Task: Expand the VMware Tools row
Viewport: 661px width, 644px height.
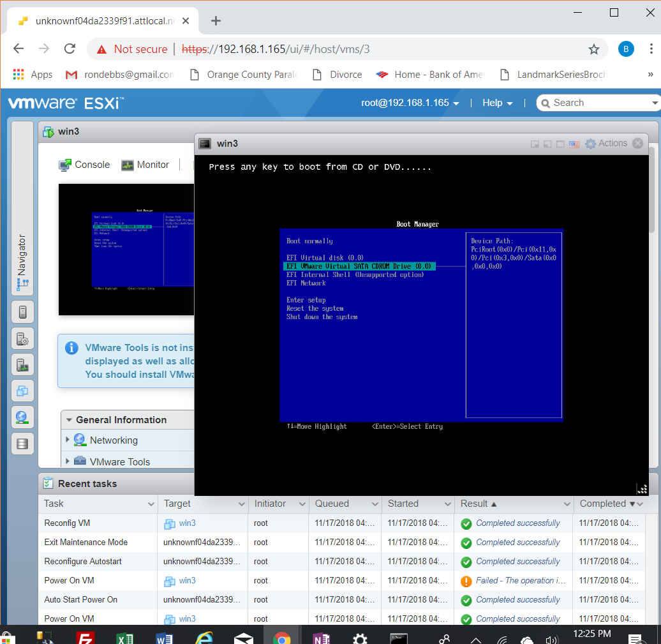Action: click(68, 461)
